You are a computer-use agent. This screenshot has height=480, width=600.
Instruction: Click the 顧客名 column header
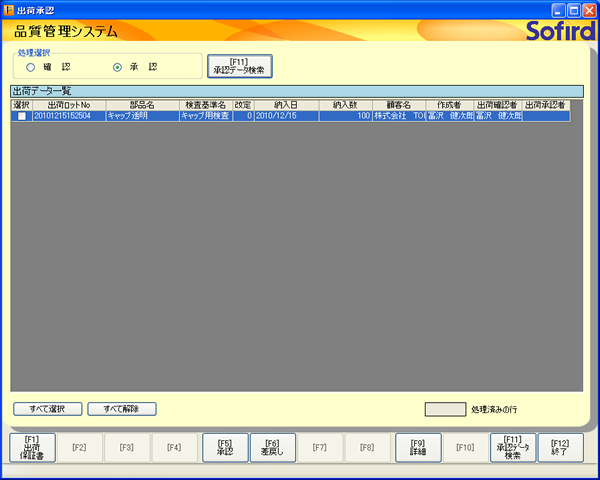pos(399,105)
